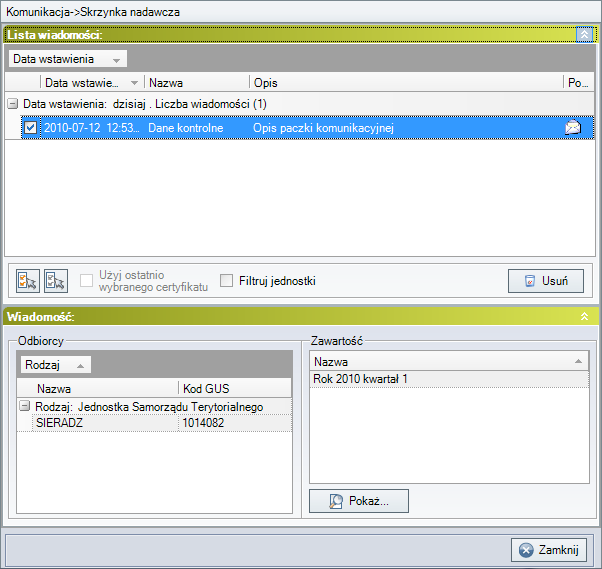Click the Usuń button
This screenshot has height=569, width=602.
(546, 281)
